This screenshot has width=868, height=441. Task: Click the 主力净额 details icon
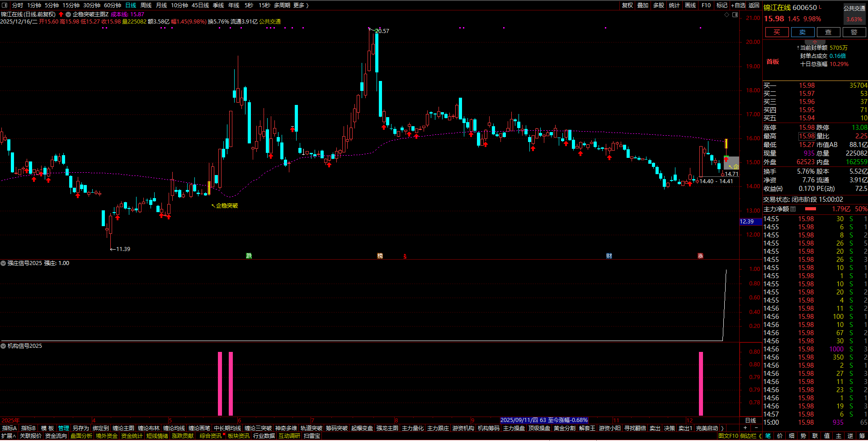(793, 209)
